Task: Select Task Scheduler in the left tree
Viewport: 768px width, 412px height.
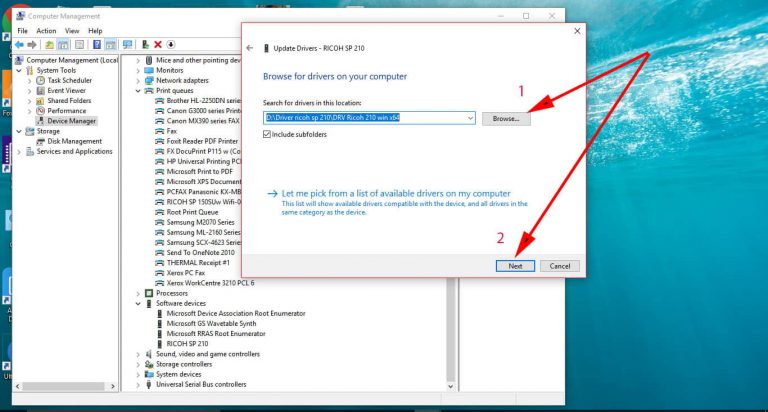Action: (68, 80)
